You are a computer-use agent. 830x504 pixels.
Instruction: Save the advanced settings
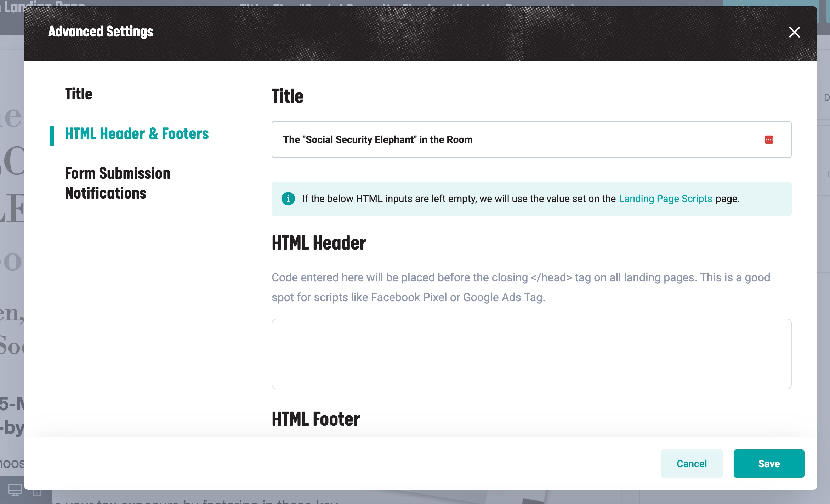pos(768,463)
